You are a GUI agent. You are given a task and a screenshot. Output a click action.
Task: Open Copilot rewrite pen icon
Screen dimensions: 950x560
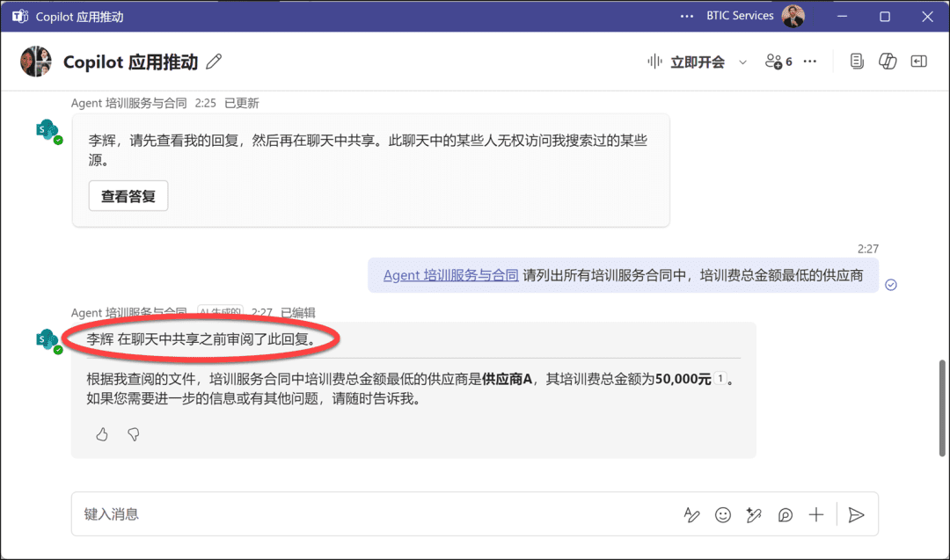pyautogui.click(x=754, y=514)
